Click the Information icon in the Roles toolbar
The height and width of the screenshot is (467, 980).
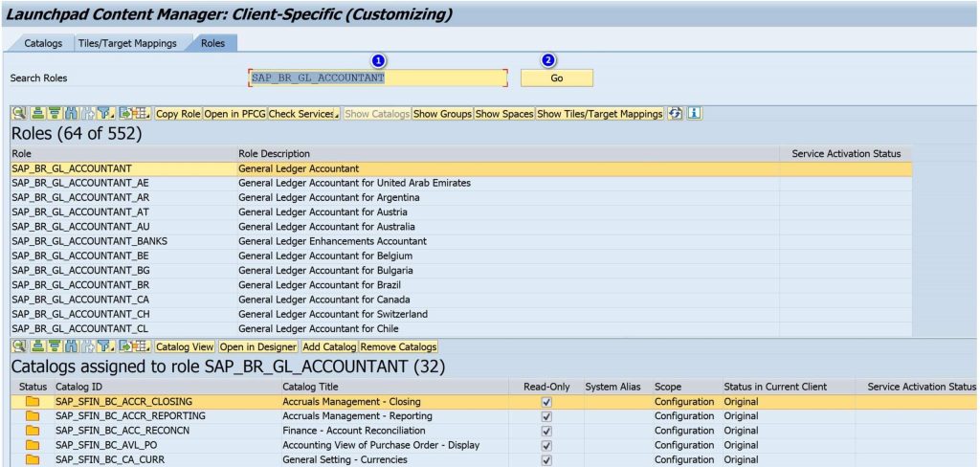(x=694, y=114)
